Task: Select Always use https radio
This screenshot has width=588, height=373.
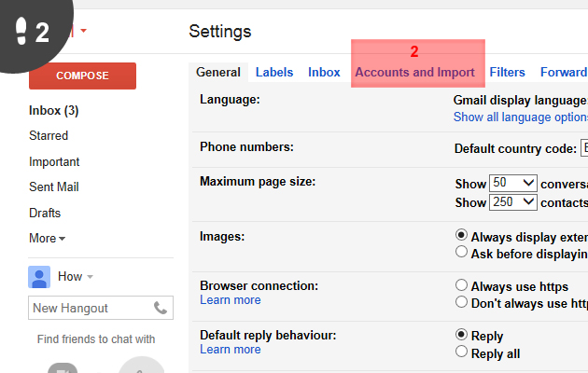Action: point(461,285)
